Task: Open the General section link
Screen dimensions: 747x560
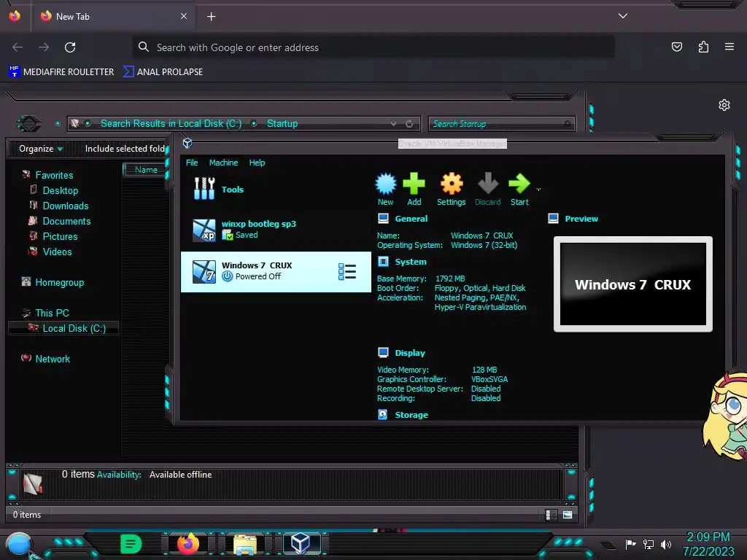Action: (x=411, y=219)
